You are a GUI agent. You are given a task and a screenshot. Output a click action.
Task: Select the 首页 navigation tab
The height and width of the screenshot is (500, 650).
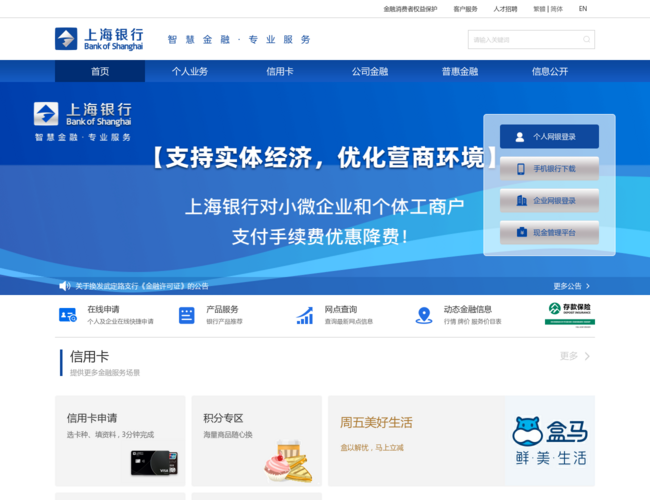pos(100,72)
